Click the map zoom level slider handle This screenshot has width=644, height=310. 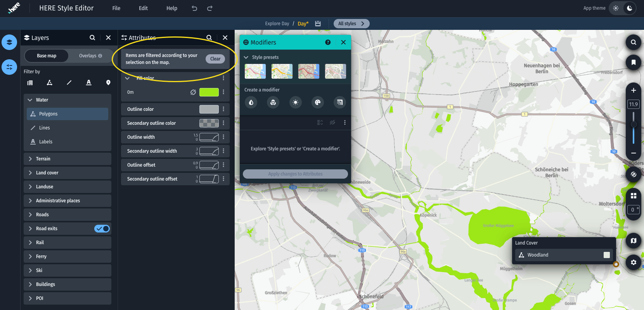tap(634, 124)
